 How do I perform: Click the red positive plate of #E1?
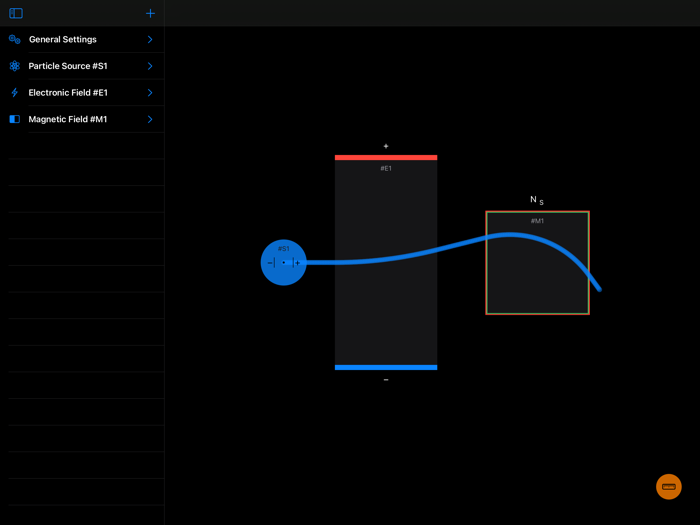click(386, 158)
